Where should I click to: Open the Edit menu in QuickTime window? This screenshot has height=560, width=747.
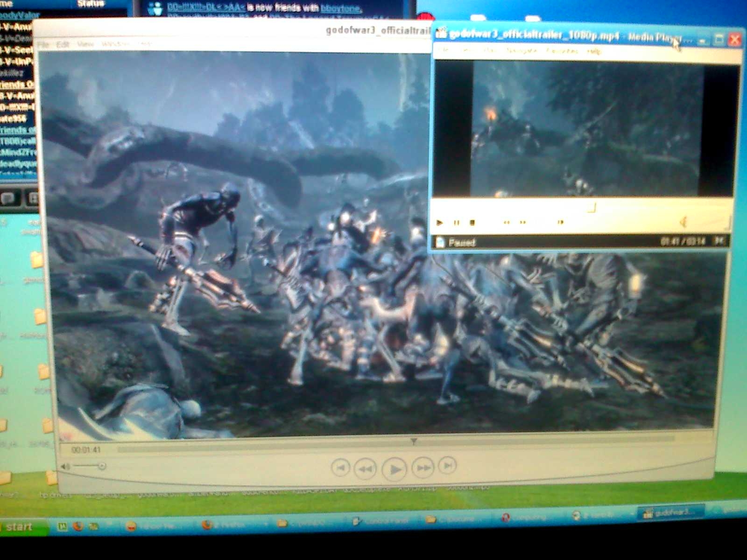63,44
